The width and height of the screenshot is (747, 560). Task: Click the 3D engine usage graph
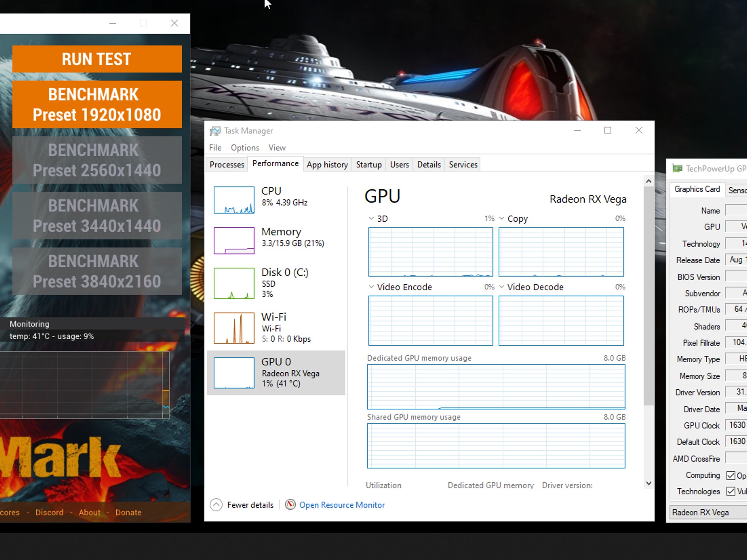[x=430, y=252]
